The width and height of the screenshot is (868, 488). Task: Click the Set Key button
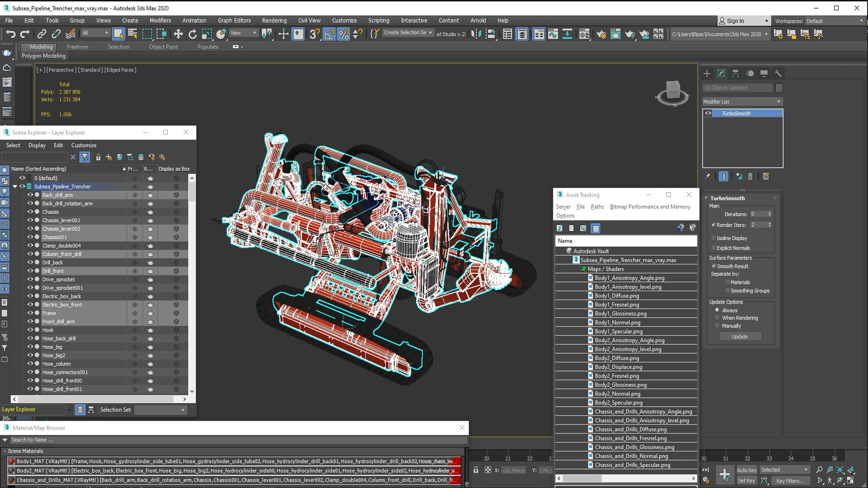746,481
